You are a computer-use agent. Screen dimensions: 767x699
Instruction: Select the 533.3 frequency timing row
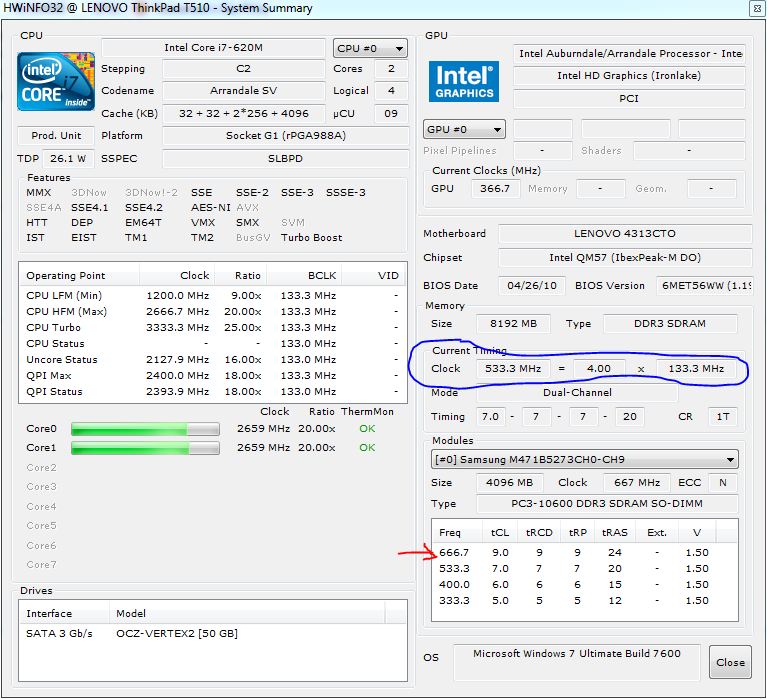(585, 569)
